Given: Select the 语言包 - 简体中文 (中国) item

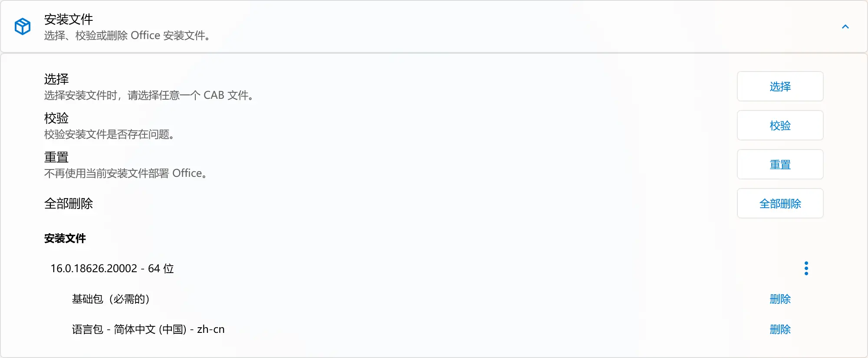Looking at the screenshot, I should pos(148,329).
